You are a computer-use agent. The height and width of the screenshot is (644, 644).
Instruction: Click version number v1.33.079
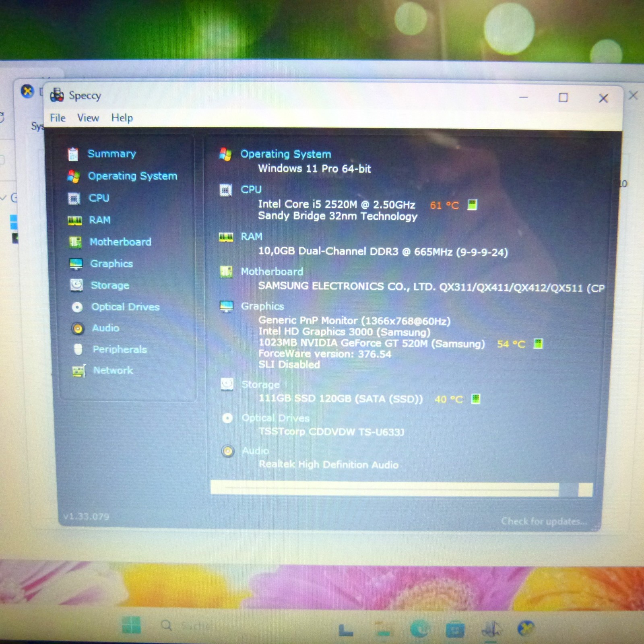tap(86, 516)
